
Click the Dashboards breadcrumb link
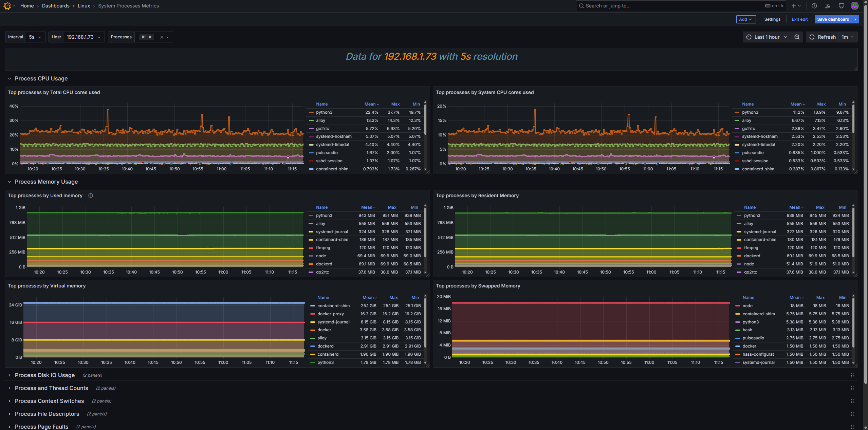click(55, 5)
